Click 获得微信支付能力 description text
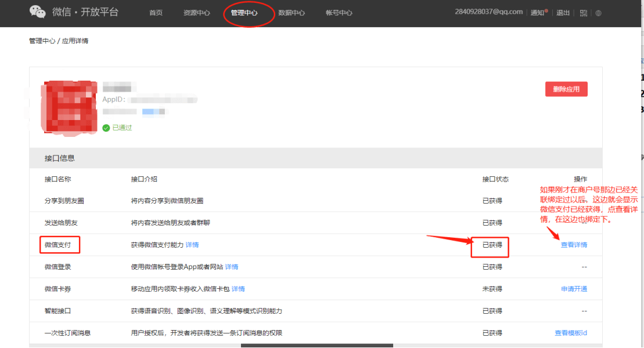Image resolution: width=644 pixels, height=348 pixels. pos(157,245)
